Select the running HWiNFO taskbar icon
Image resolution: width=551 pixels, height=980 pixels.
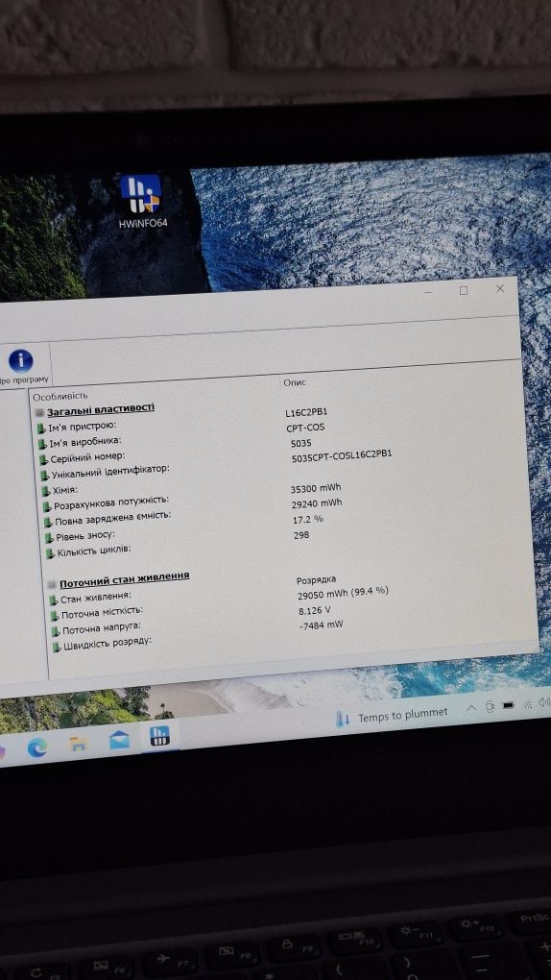(160, 736)
